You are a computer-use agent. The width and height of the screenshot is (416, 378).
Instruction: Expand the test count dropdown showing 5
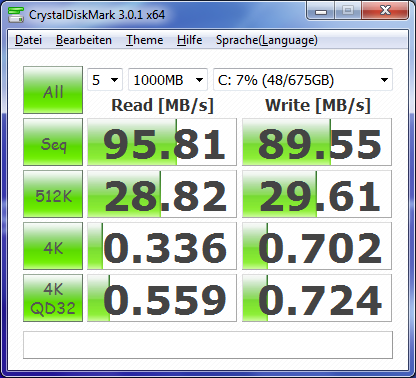coord(105,80)
